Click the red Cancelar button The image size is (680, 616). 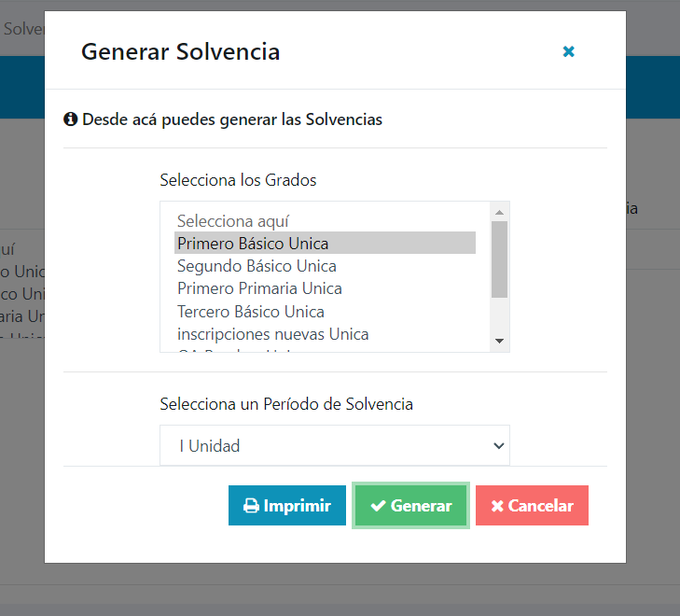[532, 505]
